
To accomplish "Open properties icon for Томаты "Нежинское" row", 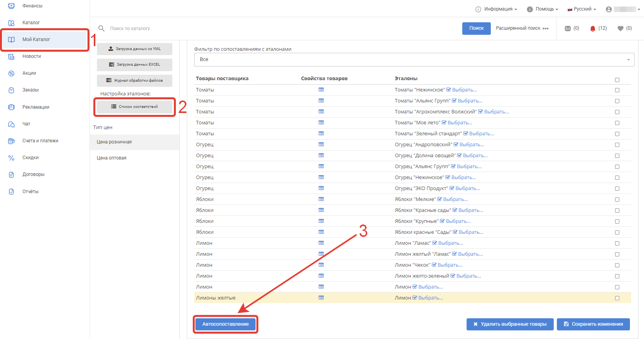I will click(x=321, y=90).
